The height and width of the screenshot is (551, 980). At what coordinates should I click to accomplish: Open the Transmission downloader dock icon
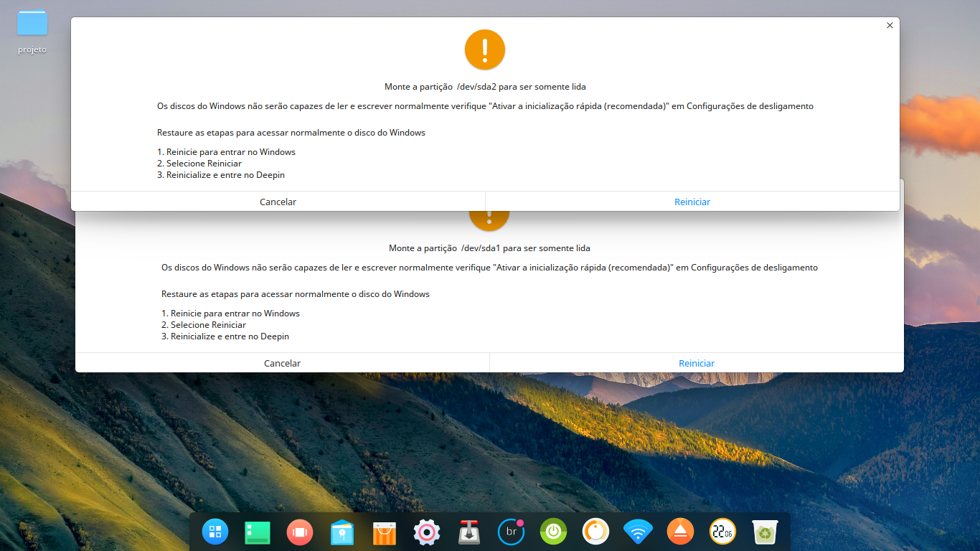(x=469, y=532)
